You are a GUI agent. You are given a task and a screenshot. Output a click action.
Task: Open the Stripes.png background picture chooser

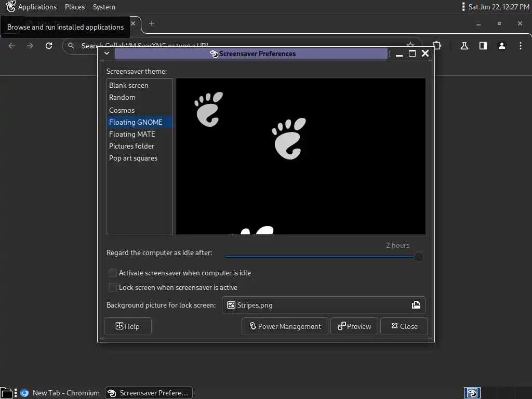(323, 305)
